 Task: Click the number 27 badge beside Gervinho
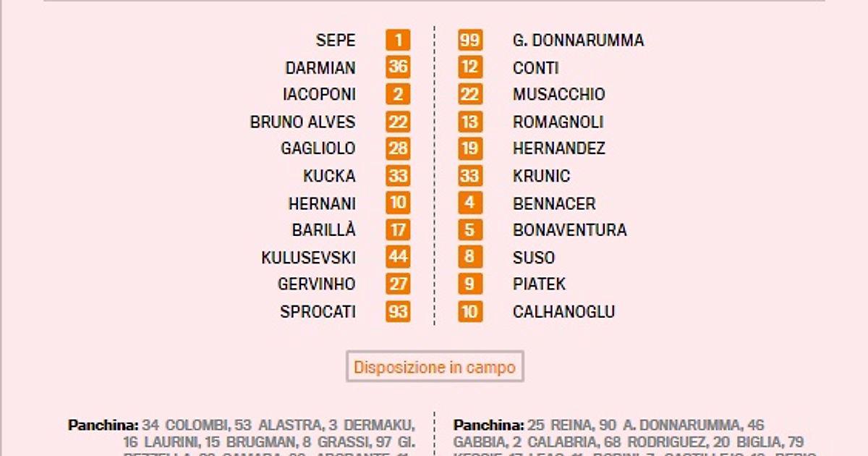[398, 284]
